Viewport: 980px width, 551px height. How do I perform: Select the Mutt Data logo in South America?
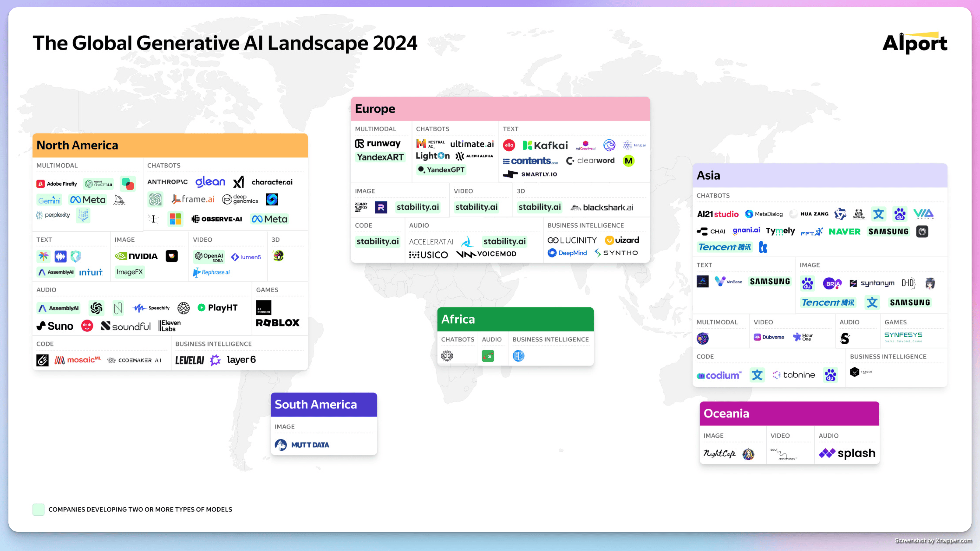(x=302, y=445)
